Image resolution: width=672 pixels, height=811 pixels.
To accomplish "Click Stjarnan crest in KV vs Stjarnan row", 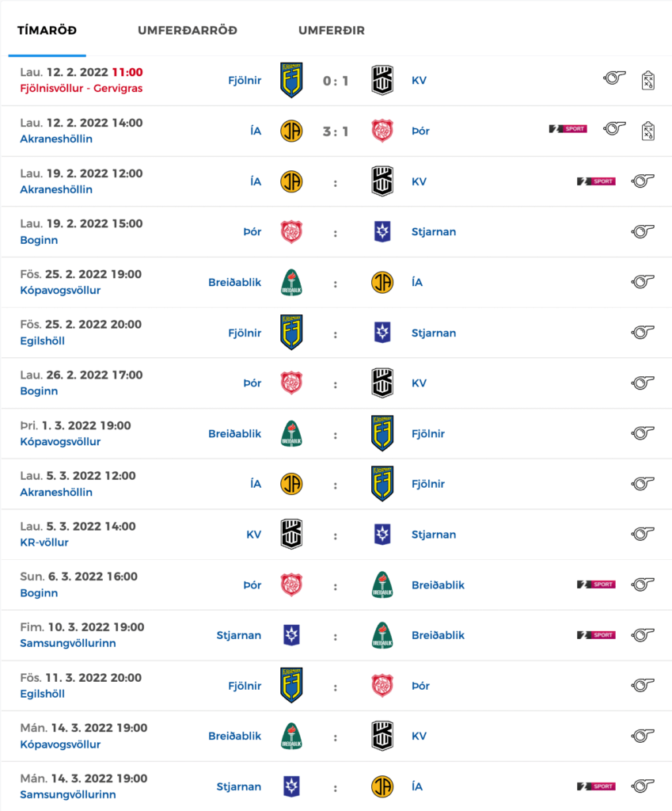I will [382, 535].
